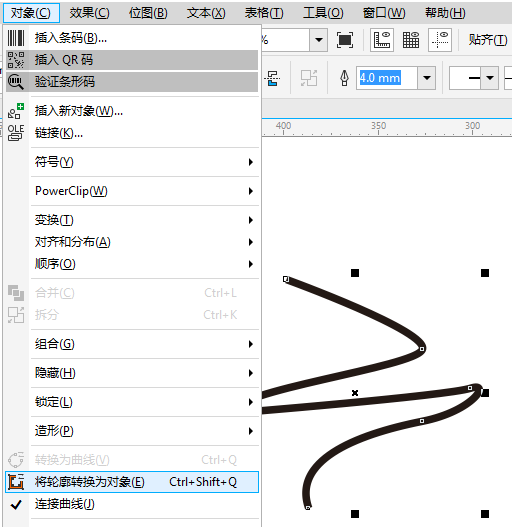Click the selection center X marker

pyautogui.click(x=355, y=393)
